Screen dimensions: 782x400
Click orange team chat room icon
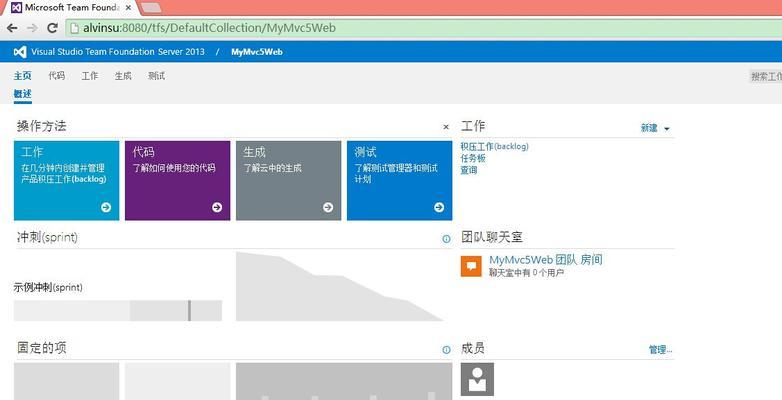tap(471, 266)
